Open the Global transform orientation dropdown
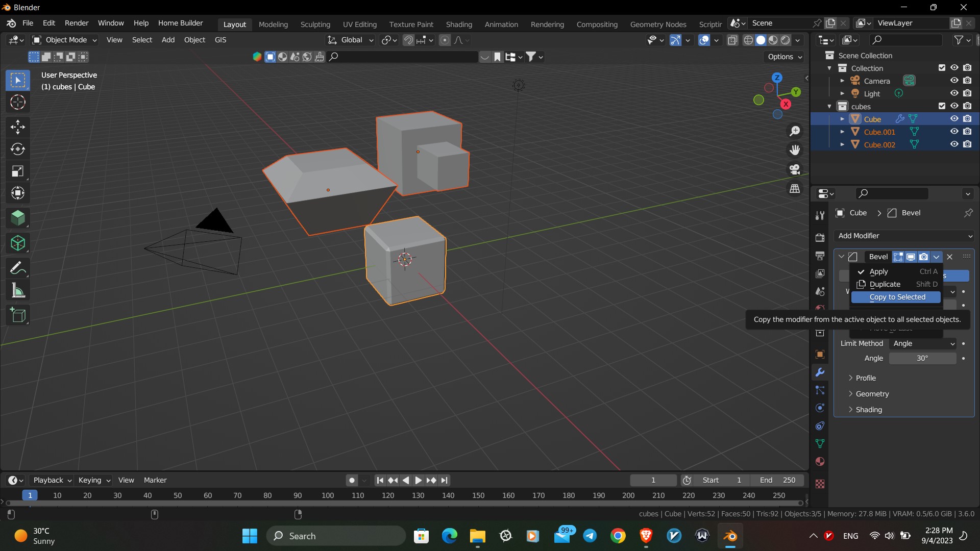The image size is (980, 551). tap(350, 40)
